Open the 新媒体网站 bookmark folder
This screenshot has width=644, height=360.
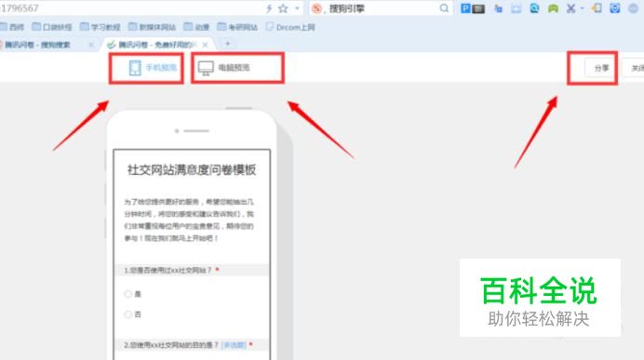click(152, 27)
